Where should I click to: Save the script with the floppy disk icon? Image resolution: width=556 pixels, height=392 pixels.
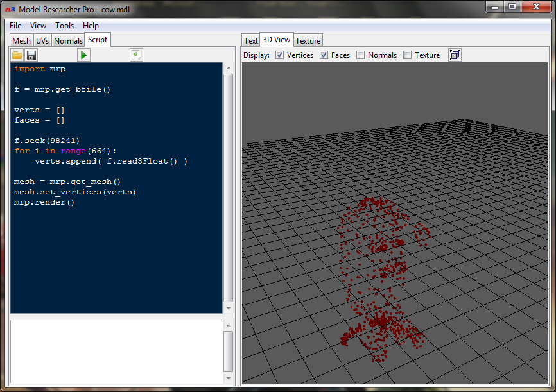tap(31, 55)
